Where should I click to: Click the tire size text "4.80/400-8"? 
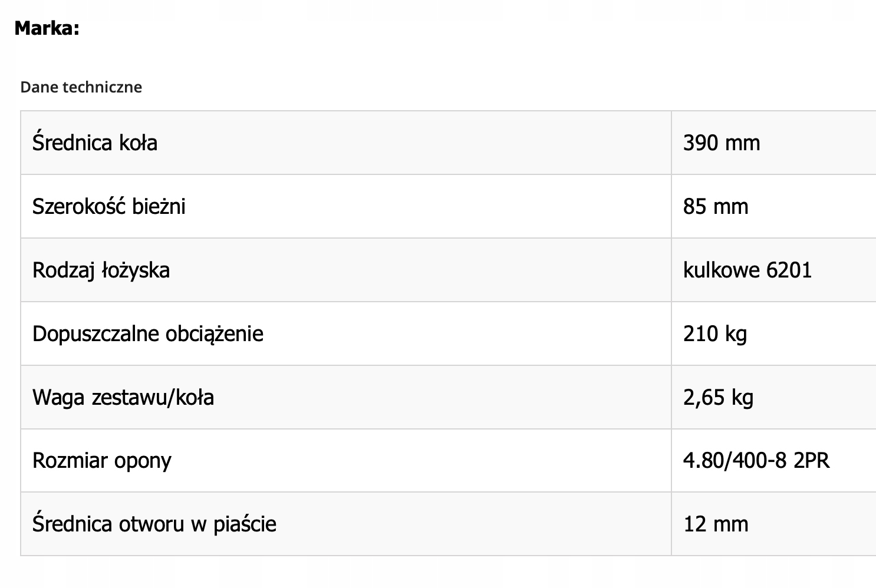point(735,460)
